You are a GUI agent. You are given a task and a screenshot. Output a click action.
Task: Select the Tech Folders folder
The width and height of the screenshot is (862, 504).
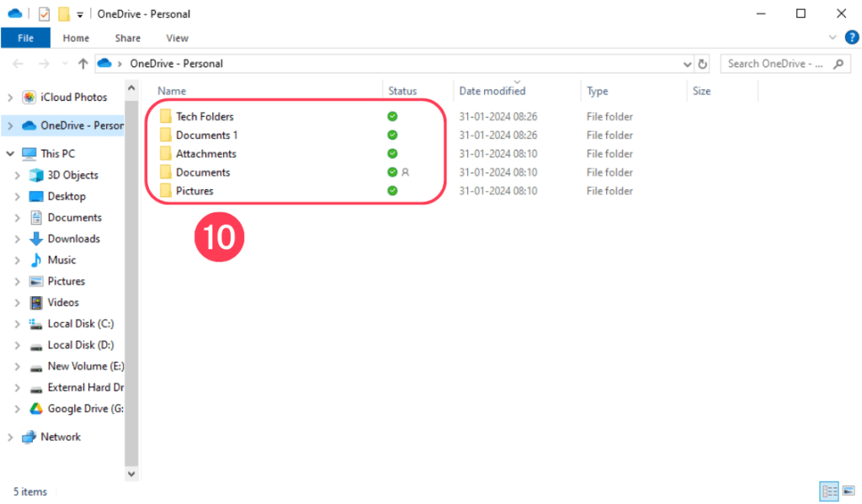coord(205,116)
